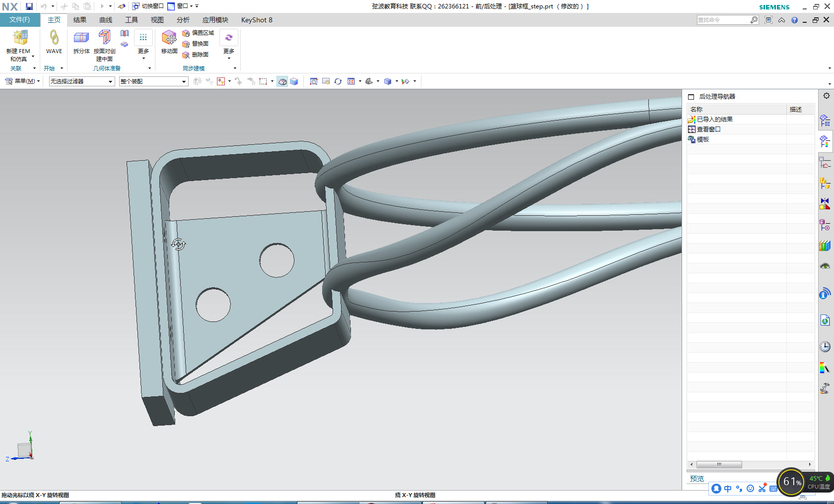
Task: Click the navigator horizontal scrollbar thumb
Action: (719, 464)
